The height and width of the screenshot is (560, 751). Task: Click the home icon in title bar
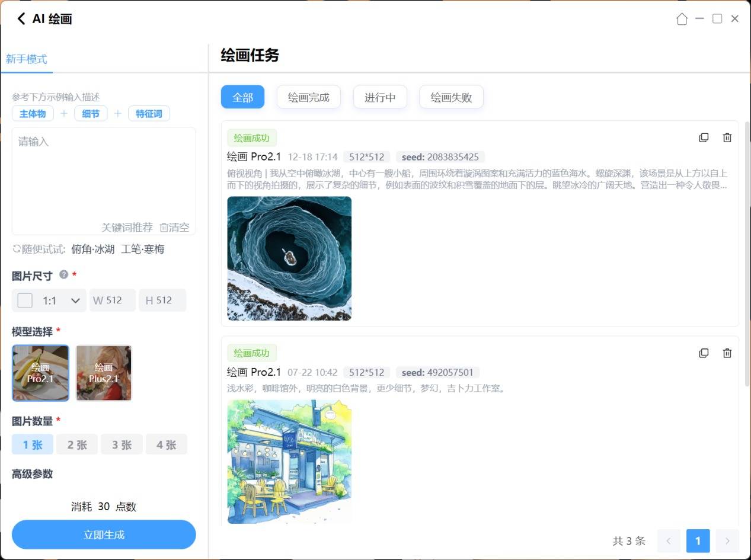pyautogui.click(x=682, y=19)
